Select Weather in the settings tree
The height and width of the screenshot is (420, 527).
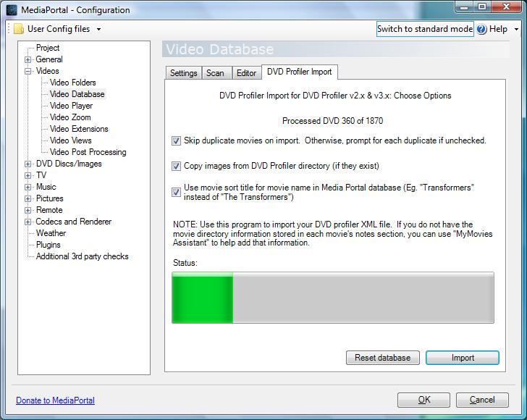pyautogui.click(x=51, y=233)
